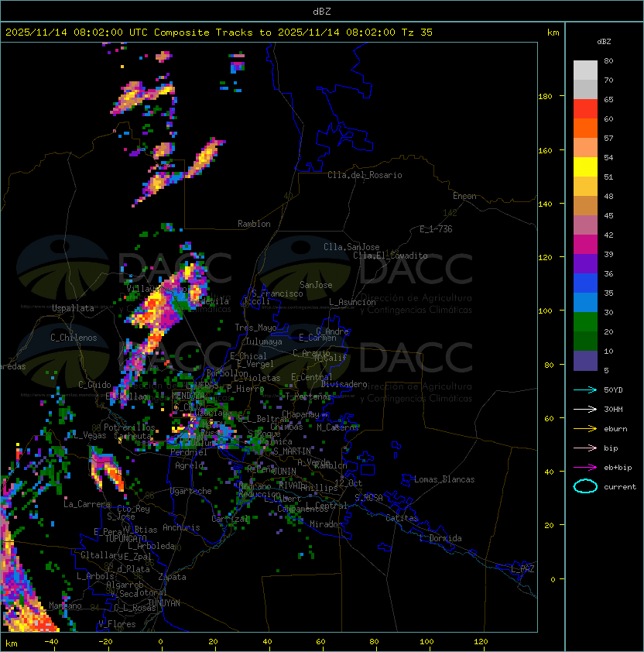This screenshot has width=644, height=652.
Task: Click the '-20' tick on bottom axis
Action: 104,642
